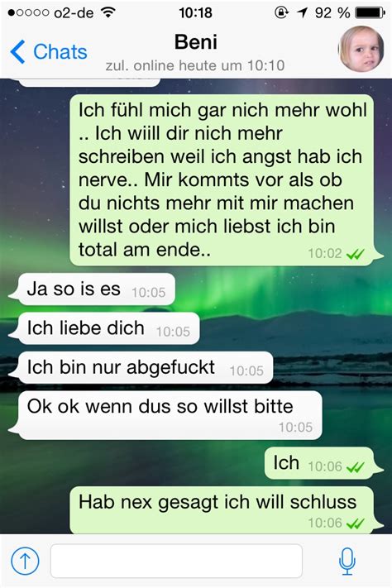
Task: Tap the back chevron arrow icon
Action: 17,51
